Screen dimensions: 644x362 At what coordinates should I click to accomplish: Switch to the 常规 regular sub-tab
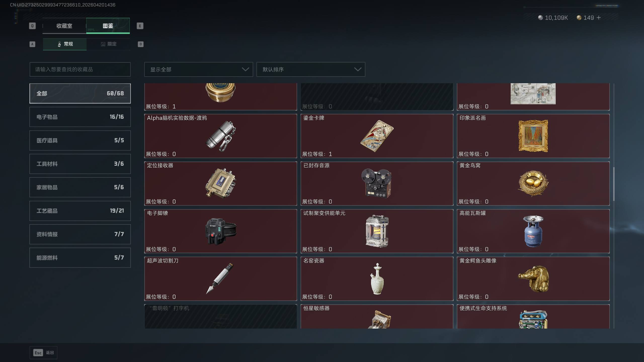pos(65,44)
